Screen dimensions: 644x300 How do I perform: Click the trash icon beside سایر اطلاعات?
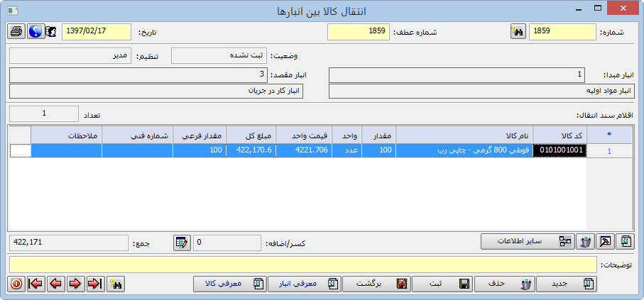pyautogui.click(x=585, y=243)
